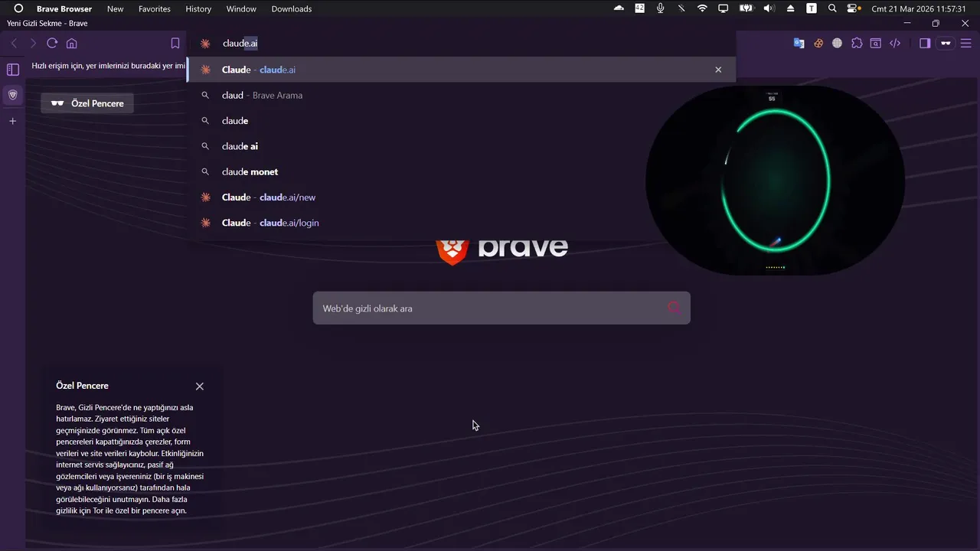Choose the 'claude' search suggestion
Image resolution: width=980 pixels, height=551 pixels.
[462, 121]
